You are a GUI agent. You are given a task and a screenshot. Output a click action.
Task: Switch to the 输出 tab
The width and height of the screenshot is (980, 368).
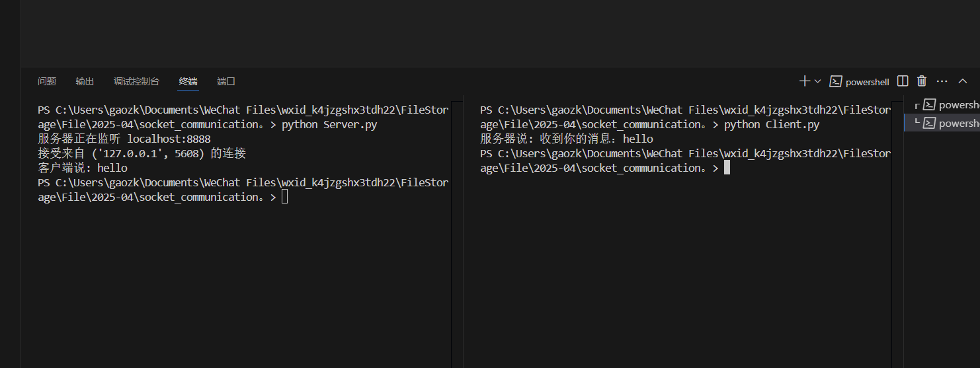coord(85,81)
